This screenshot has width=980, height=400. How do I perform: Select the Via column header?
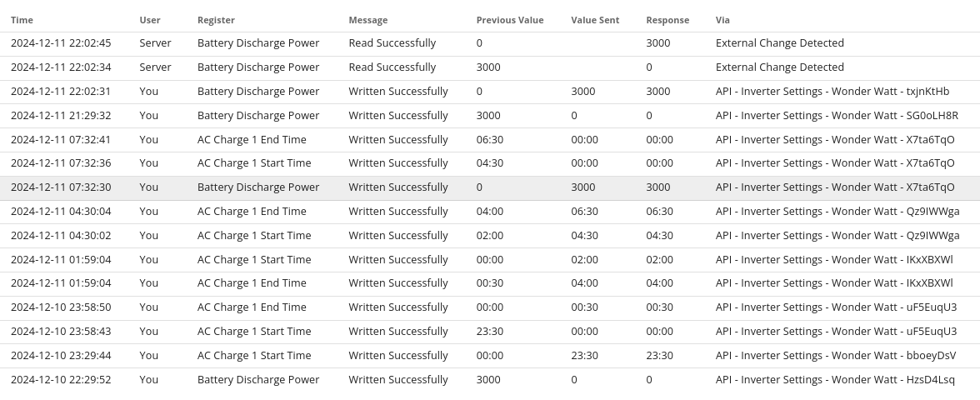[x=722, y=20]
